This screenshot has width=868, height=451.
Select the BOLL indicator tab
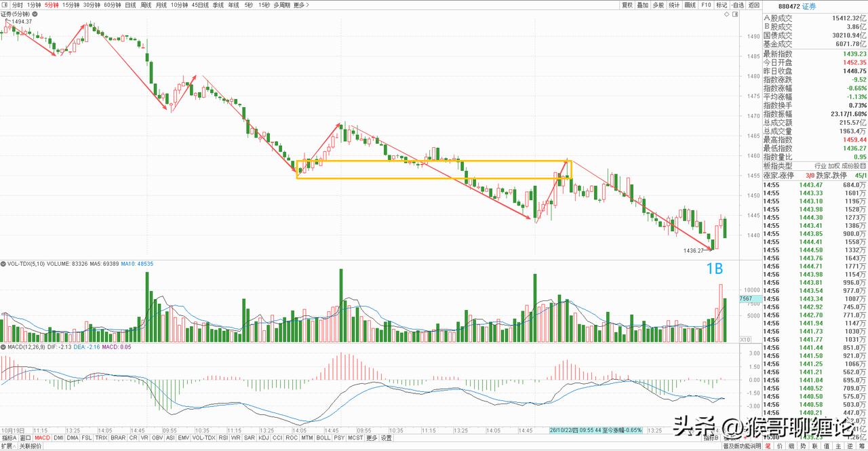coord(323,438)
